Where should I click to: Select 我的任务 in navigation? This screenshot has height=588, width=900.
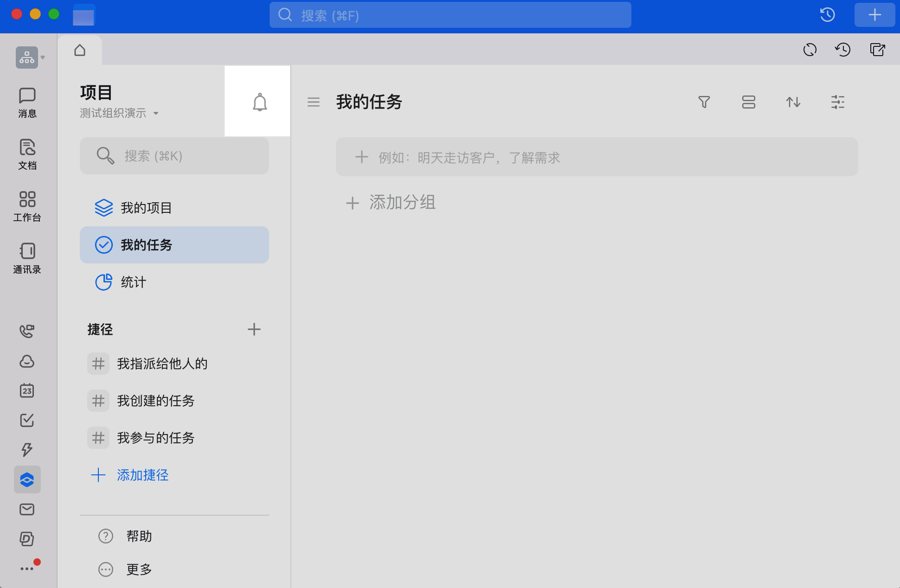174,245
